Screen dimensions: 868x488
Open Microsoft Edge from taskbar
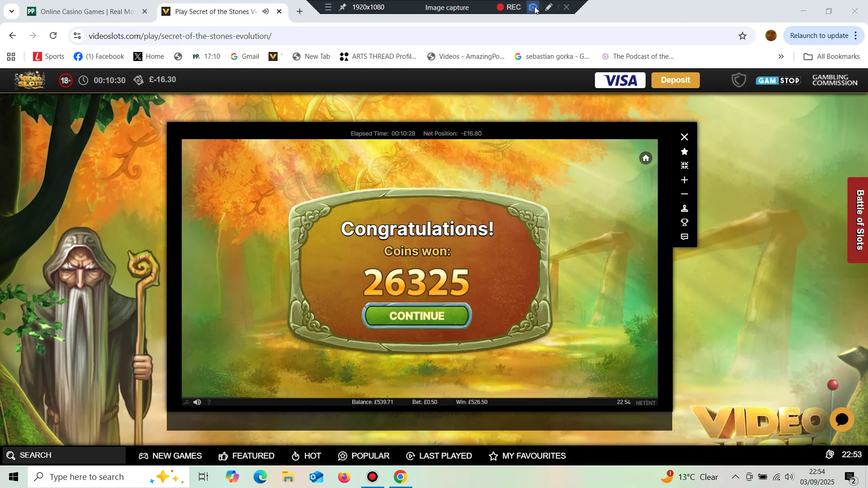[x=260, y=477]
